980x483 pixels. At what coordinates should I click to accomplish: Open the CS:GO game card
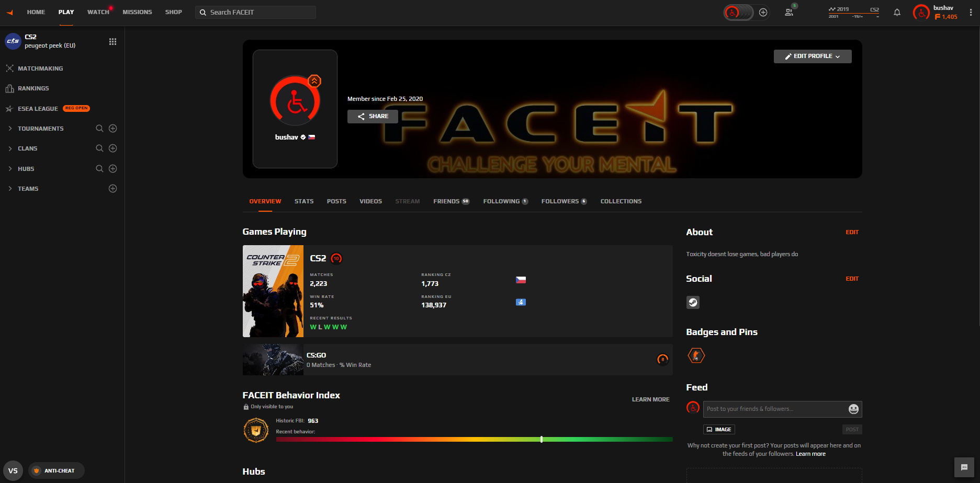click(x=457, y=360)
